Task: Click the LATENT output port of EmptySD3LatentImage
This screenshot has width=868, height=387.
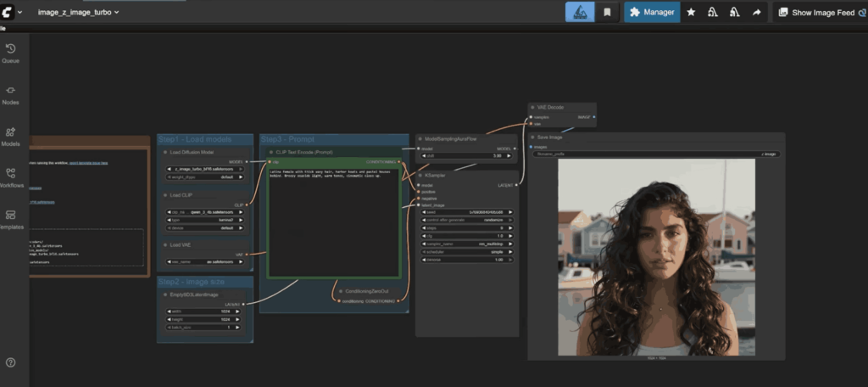Action: tap(243, 305)
